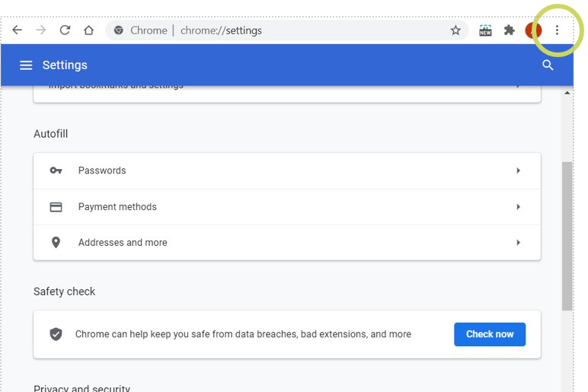
Task: Open the Extensions puzzle icon
Action: pyautogui.click(x=509, y=30)
